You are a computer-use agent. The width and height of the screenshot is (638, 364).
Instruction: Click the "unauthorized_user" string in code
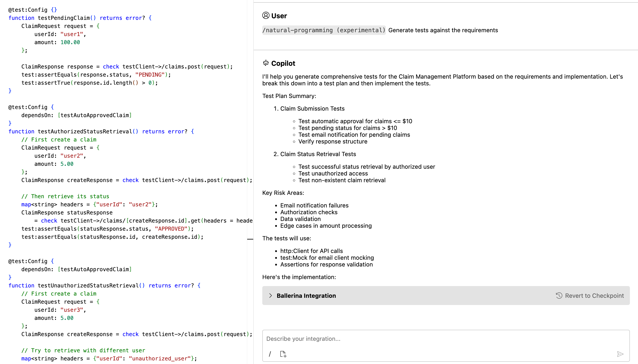click(x=160, y=359)
